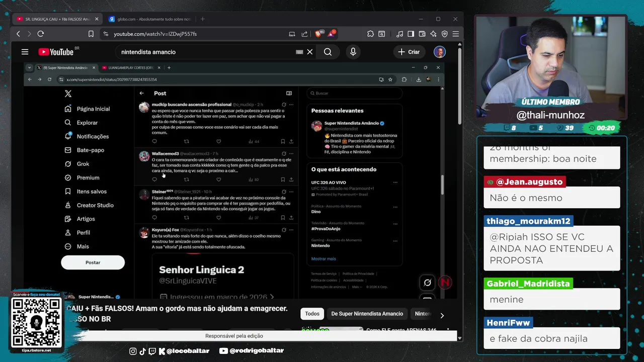
Task: Open Notificações in X sidebar
Action: [87, 136]
